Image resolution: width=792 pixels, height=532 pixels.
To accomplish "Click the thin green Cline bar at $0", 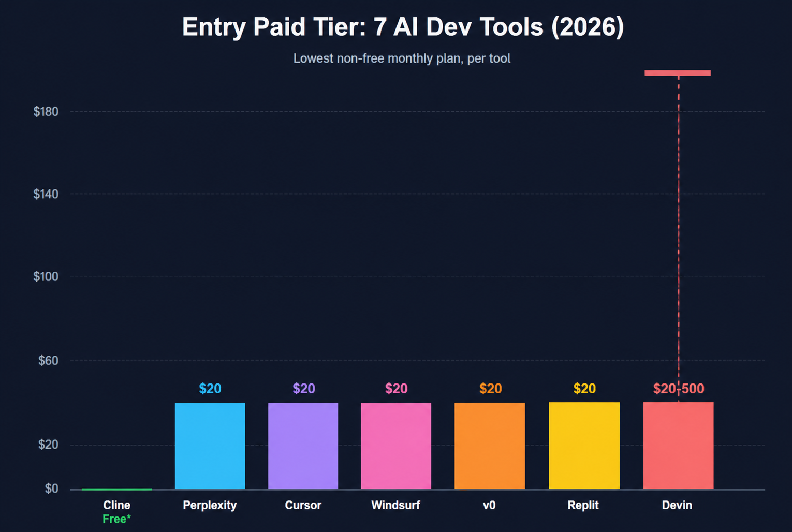I will pos(117,489).
